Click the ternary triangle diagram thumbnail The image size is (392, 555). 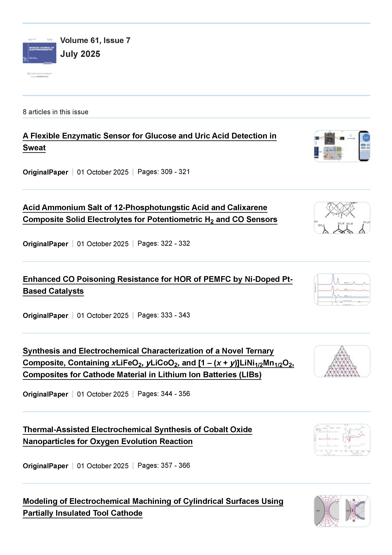point(342,361)
